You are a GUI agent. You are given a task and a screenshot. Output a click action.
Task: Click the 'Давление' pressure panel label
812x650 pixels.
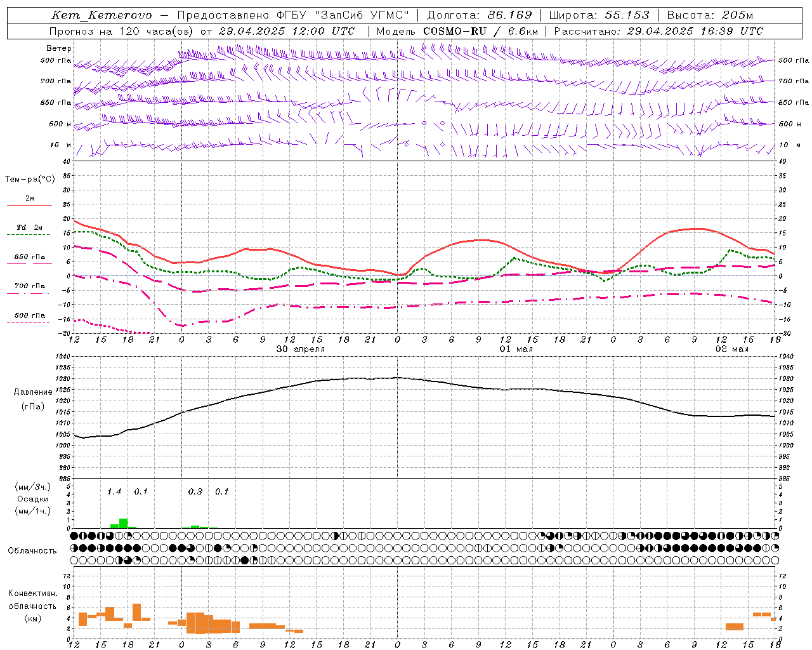(x=33, y=392)
